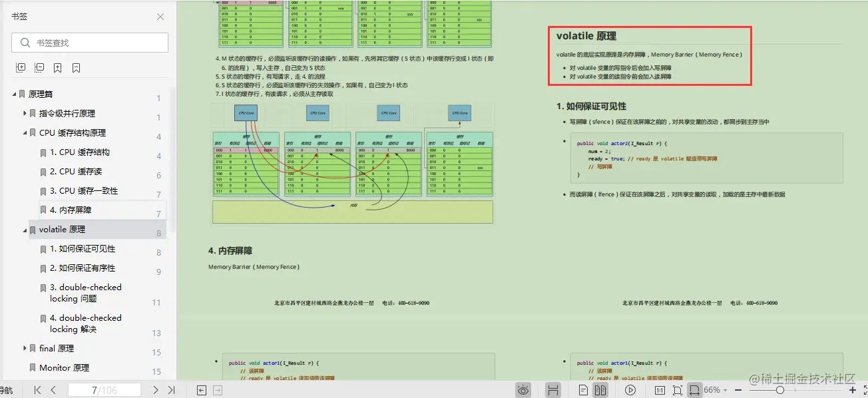
Task: Add a new bookmark with the bookmark-plus icon
Action: point(57,68)
